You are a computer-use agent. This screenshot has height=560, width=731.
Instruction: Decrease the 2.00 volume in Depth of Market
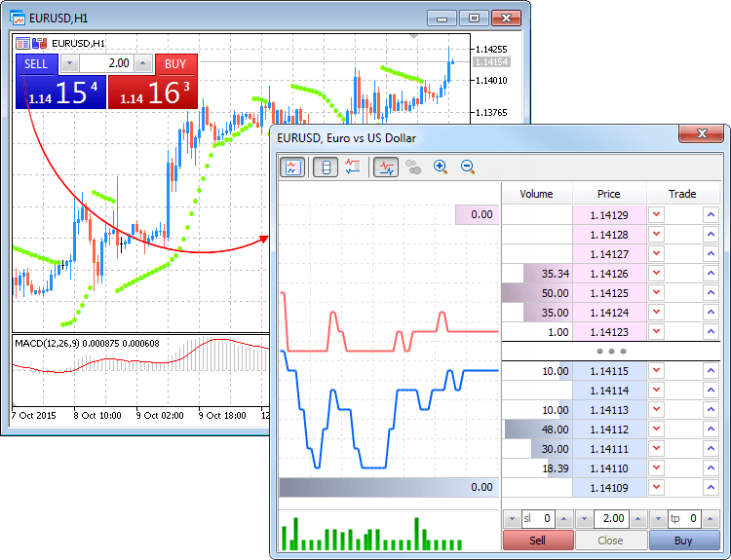[x=584, y=518]
